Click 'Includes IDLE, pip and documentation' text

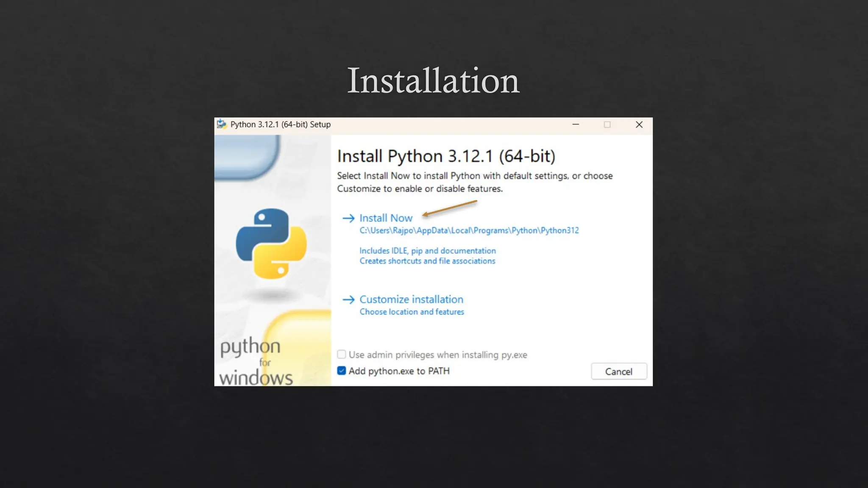(x=427, y=251)
